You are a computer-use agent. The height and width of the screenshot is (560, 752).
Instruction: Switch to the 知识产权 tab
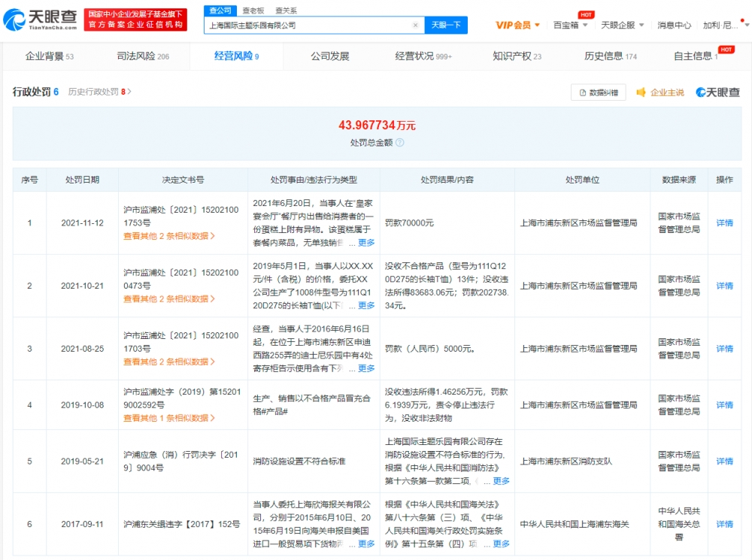click(517, 56)
